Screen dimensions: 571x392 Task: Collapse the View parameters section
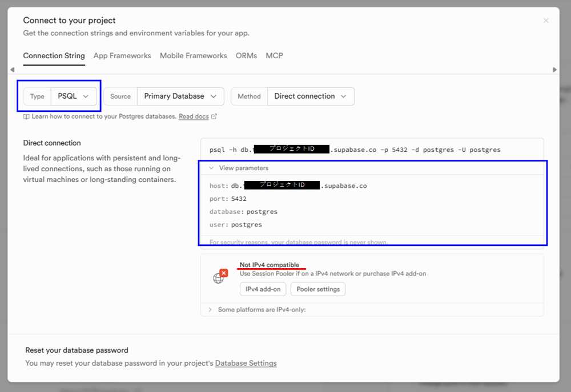[239, 168]
